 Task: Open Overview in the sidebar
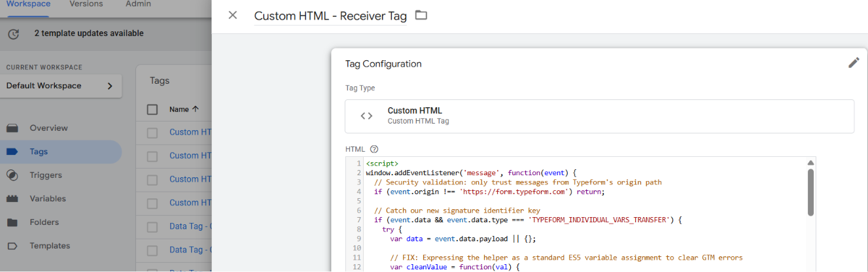coord(48,128)
